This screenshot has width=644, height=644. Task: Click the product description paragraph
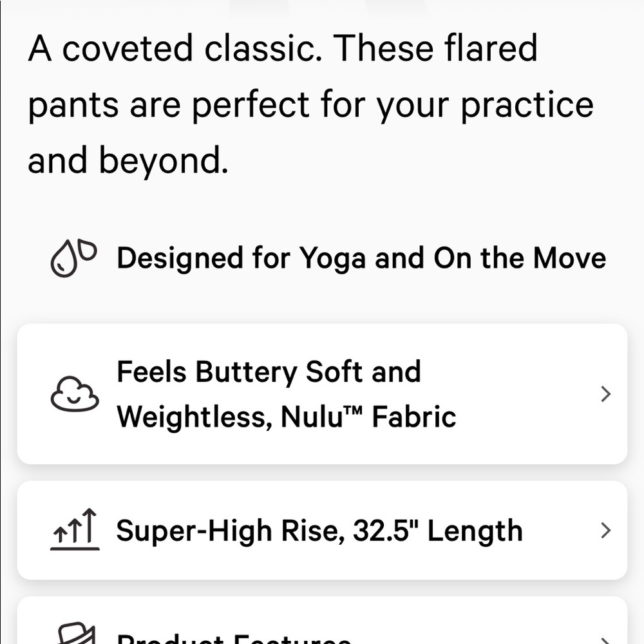coord(309,103)
